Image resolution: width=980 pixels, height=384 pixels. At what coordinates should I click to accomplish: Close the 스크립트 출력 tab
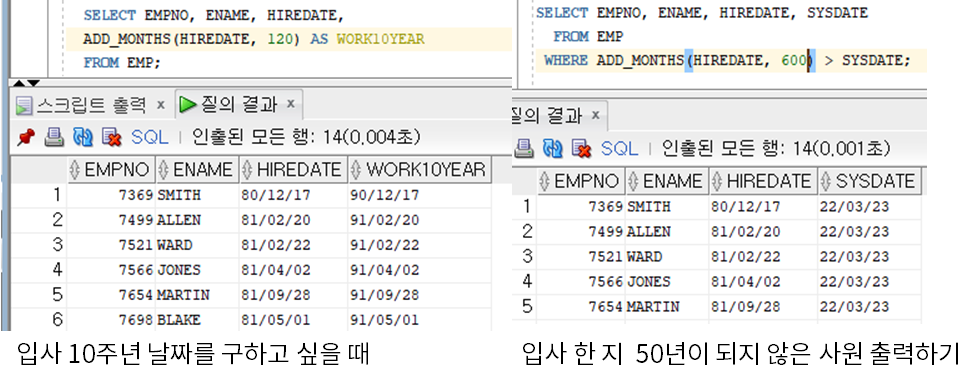[161, 104]
